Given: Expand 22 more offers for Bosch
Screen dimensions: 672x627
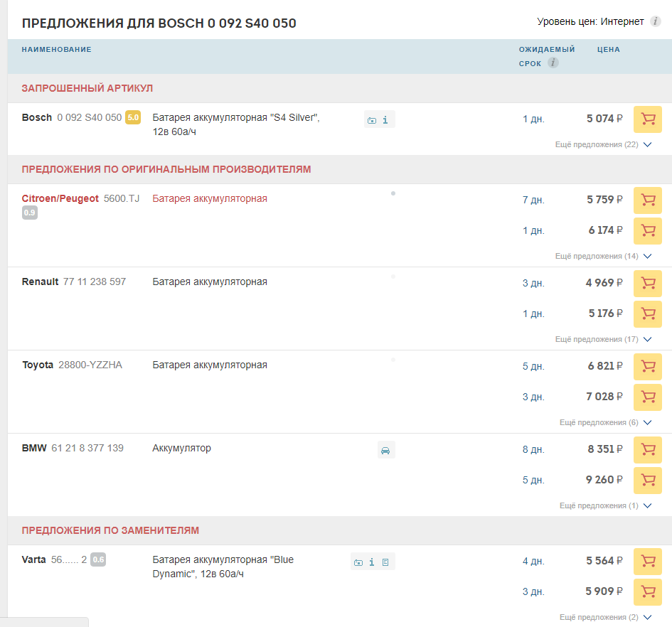Looking at the screenshot, I should pos(603,145).
